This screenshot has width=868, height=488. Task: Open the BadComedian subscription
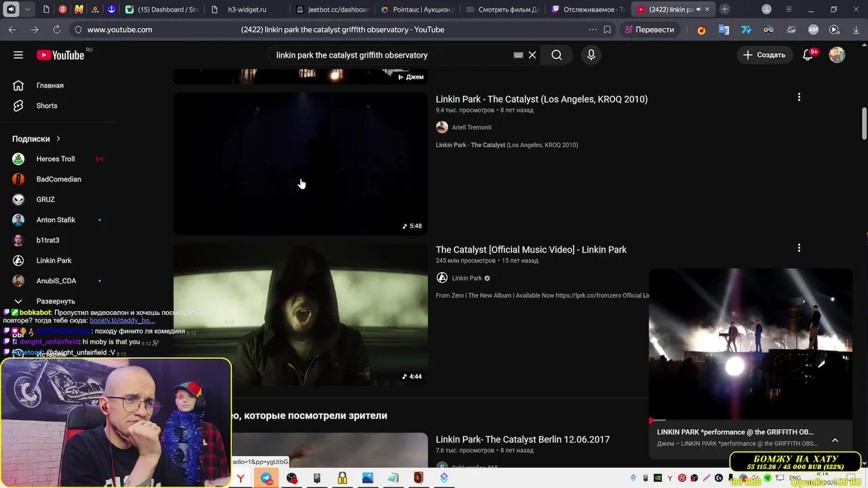pyautogui.click(x=58, y=179)
